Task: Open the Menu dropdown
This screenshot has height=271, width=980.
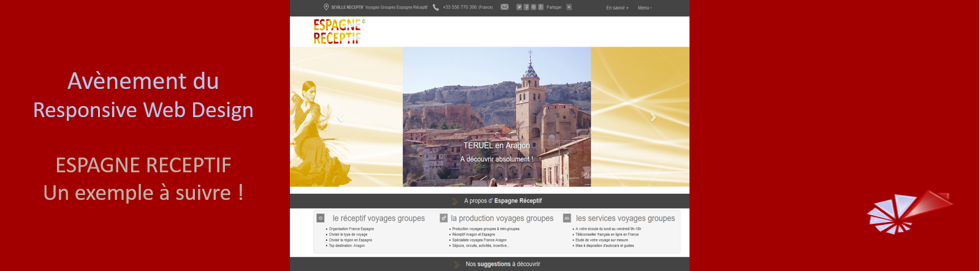Action: pyautogui.click(x=645, y=8)
